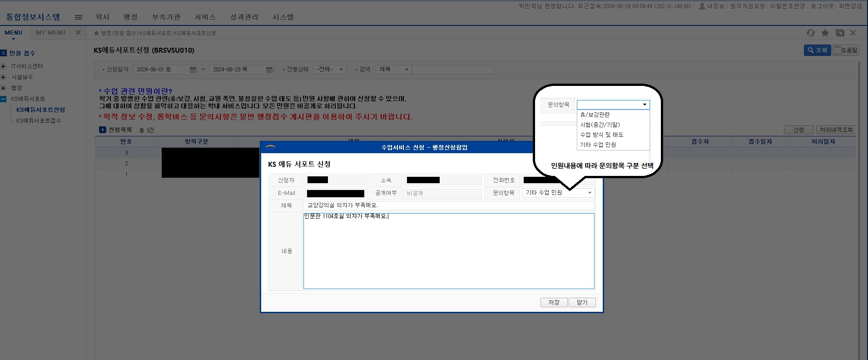Click the 비밀번호변경 link
The image size is (868, 360).
pos(788,6)
